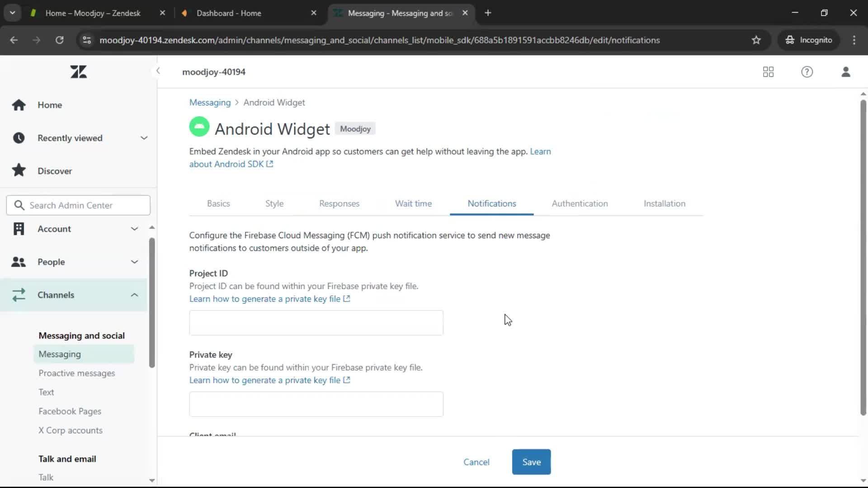Open private key file link under Project ID
Viewport: 868px width, 488px height.
269,299
